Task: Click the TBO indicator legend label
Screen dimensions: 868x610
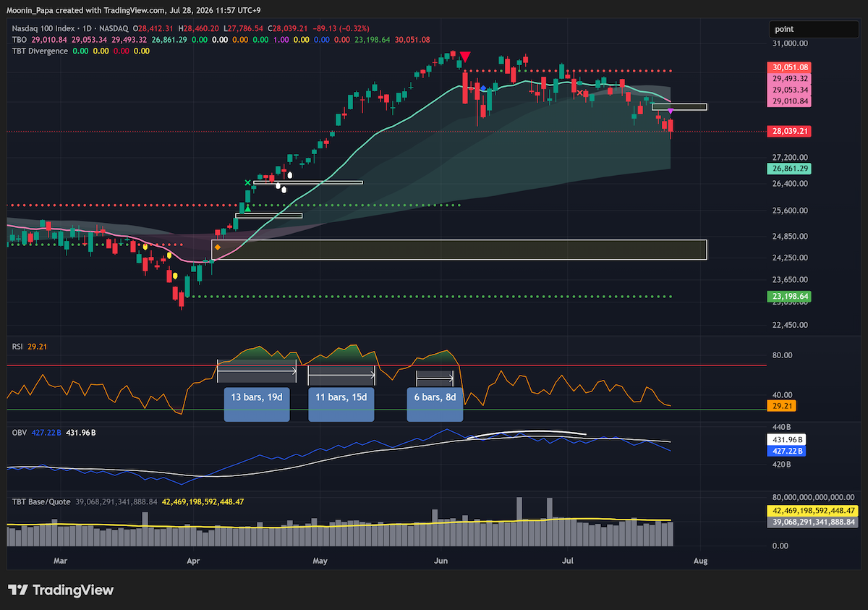Action: 18,39
